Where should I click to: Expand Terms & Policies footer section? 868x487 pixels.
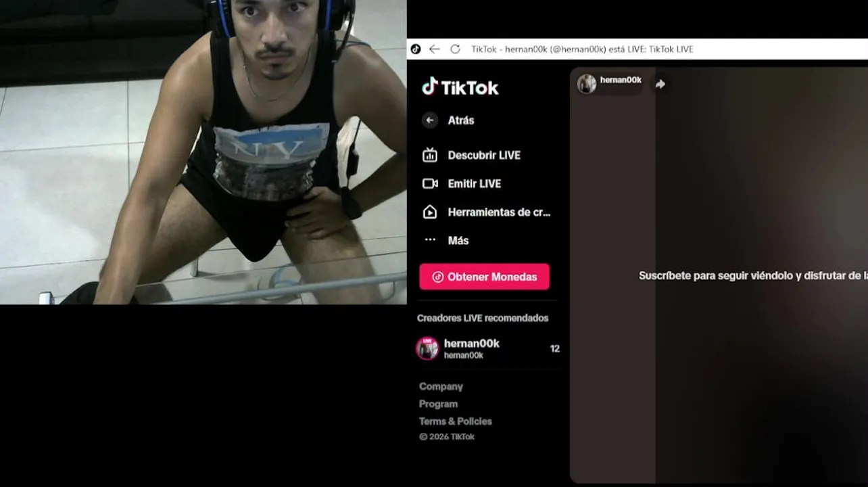[456, 421]
